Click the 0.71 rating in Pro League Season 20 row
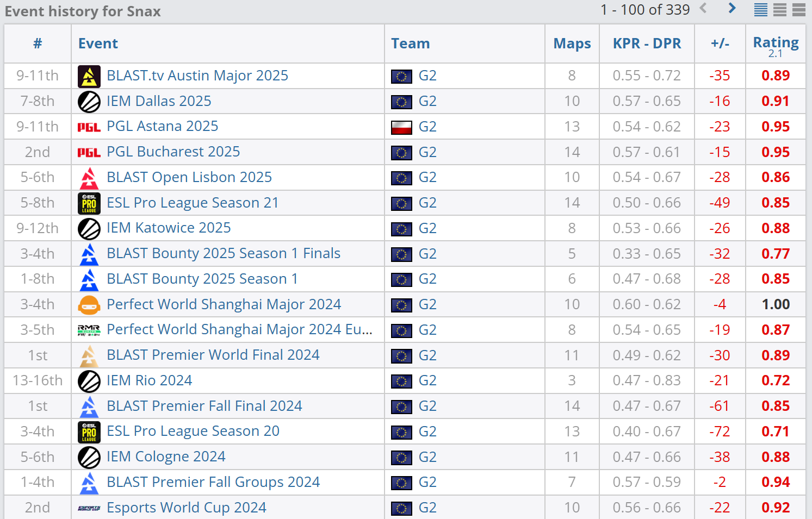 coord(776,432)
